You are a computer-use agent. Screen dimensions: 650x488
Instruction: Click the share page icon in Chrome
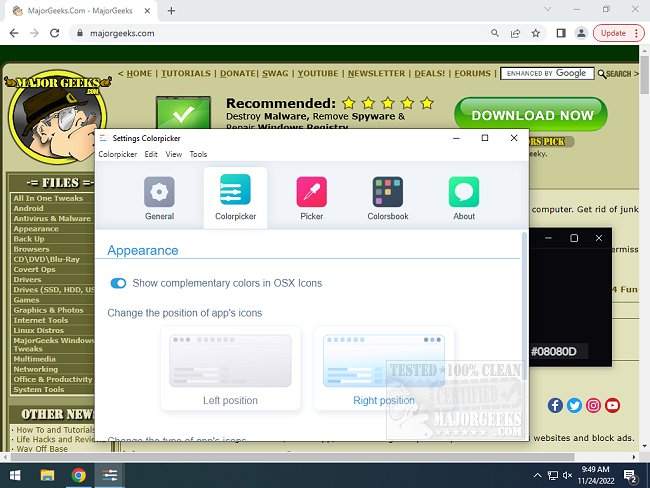click(515, 33)
